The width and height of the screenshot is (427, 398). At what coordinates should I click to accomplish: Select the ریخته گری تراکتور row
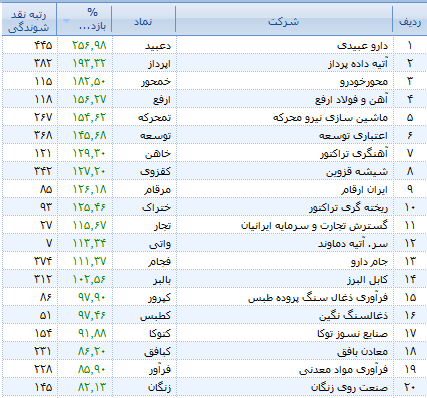214,207
